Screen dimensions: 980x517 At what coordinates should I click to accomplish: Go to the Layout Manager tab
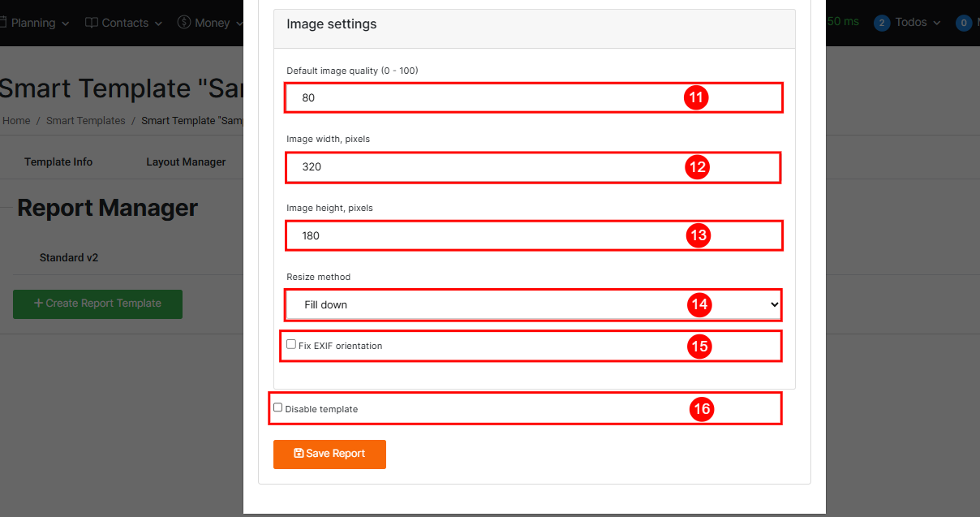[x=186, y=162]
